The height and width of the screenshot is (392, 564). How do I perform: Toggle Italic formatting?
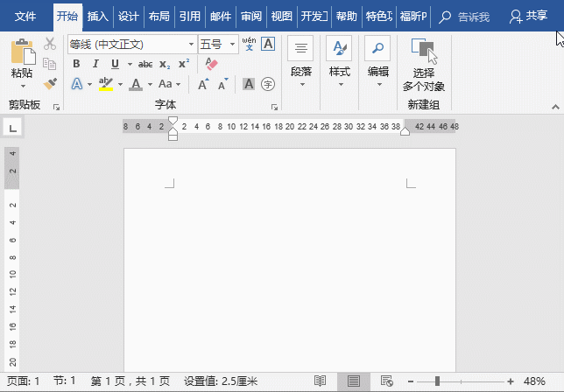pyautogui.click(x=95, y=64)
